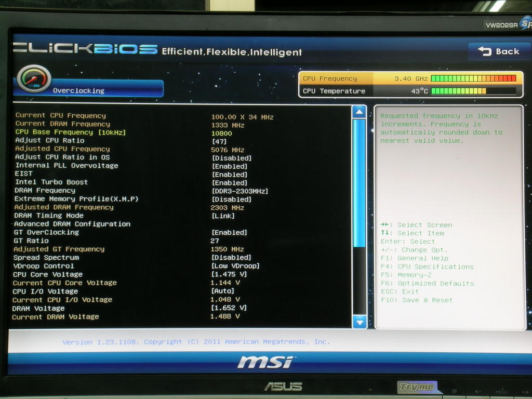Click the ESC: Exit hint
Screen dimensions: 532x399
(400, 291)
